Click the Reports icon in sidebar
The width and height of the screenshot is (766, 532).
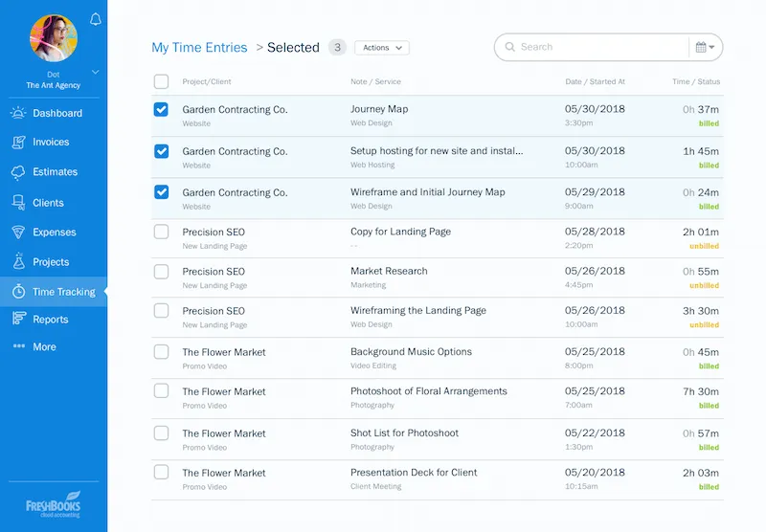click(18, 320)
